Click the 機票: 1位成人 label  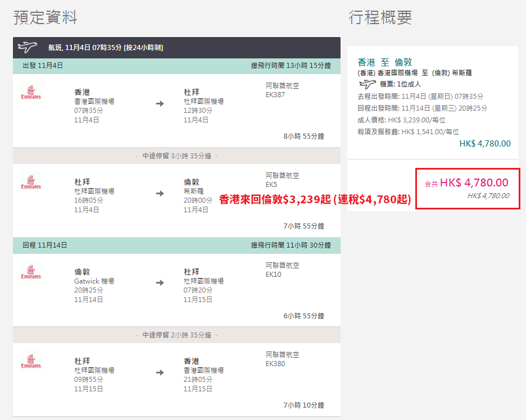coord(400,84)
